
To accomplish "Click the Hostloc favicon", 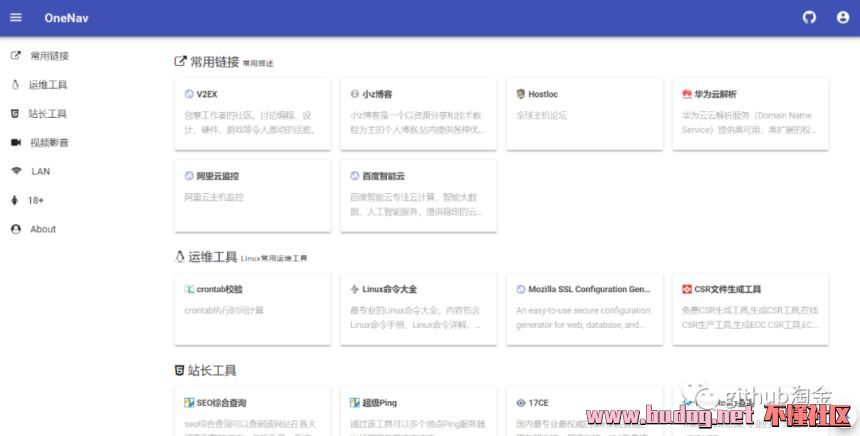I will 521,94.
